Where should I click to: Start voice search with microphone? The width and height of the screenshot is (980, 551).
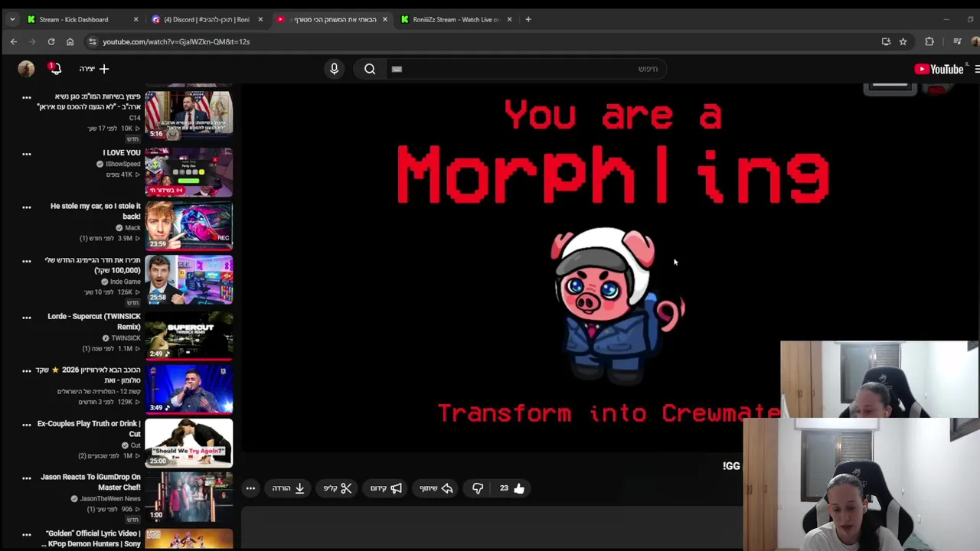334,69
